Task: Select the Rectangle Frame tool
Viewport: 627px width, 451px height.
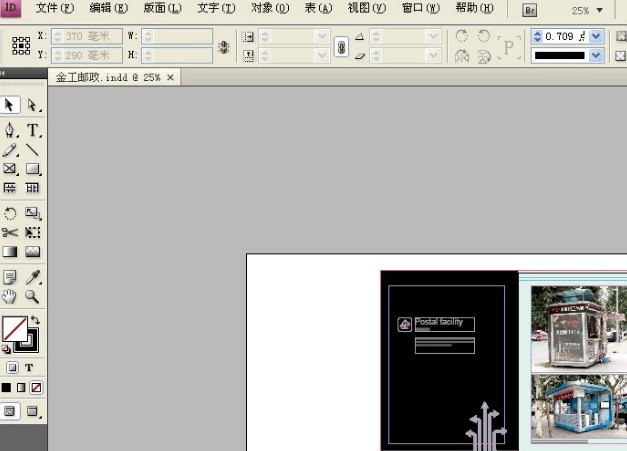Action: point(10,169)
